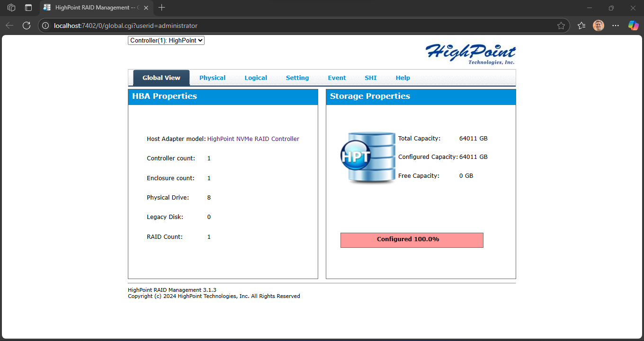644x341 pixels.
Task: Open the Setting tab
Action: 297,78
